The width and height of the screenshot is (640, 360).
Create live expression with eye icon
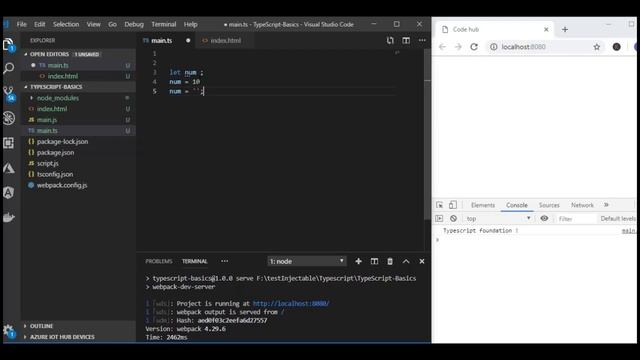coord(544,218)
